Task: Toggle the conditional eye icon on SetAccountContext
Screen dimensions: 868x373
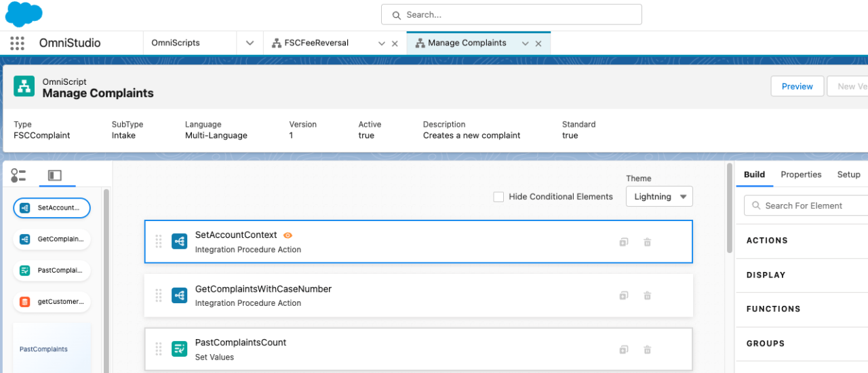Action: (x=288, y=235)
